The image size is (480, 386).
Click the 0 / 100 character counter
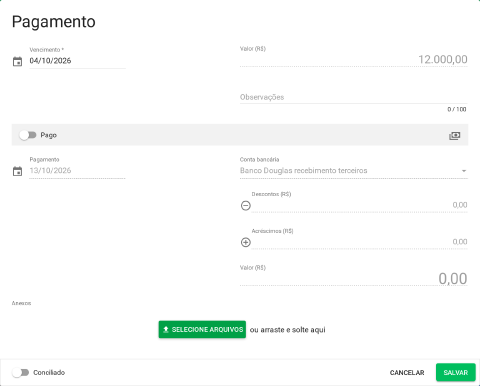tap(457, 109)
